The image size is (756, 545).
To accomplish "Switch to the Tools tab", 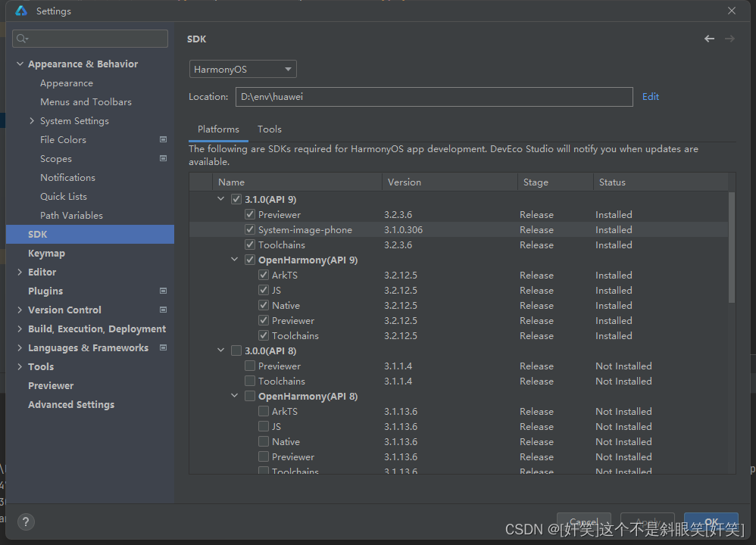I will pyautogui.click(x=270, y=129).
